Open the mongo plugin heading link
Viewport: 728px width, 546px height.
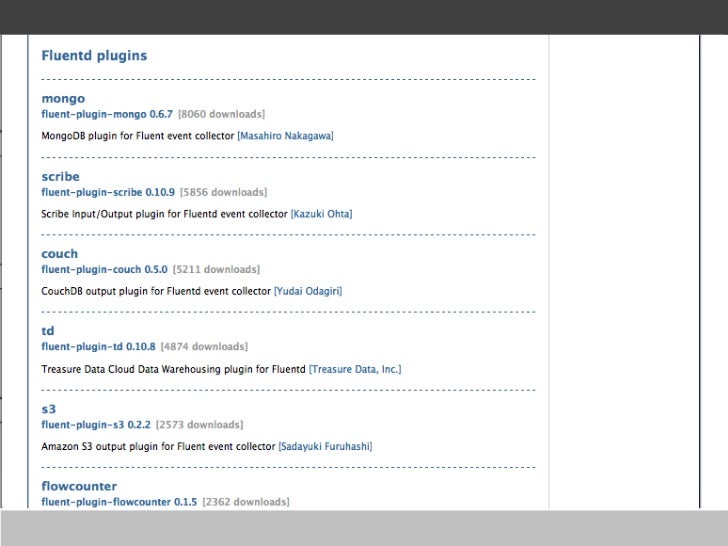(63, 98)
